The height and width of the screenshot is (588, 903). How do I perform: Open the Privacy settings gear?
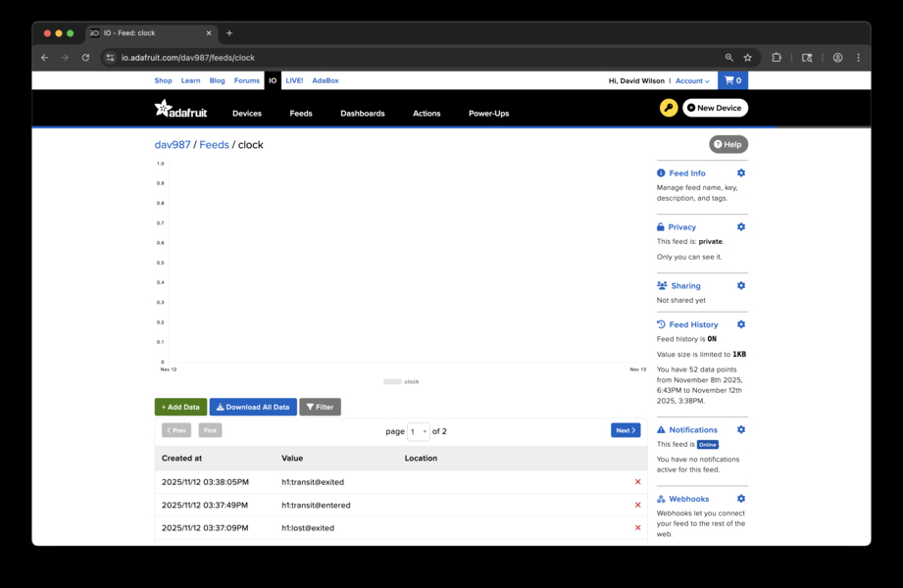click(741, 226)
